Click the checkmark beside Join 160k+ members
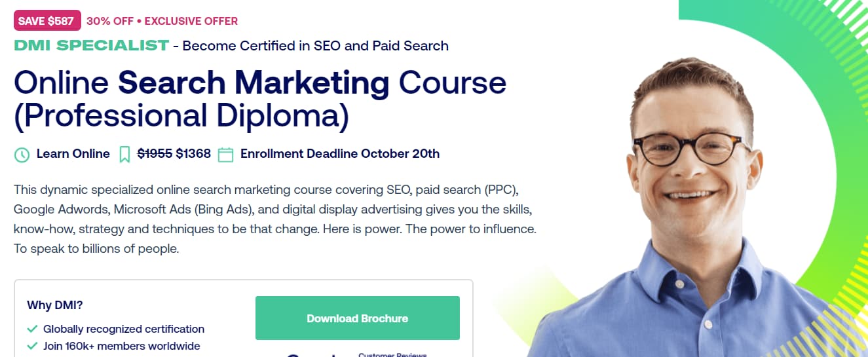The image size is (868, 357). [32, 346]
